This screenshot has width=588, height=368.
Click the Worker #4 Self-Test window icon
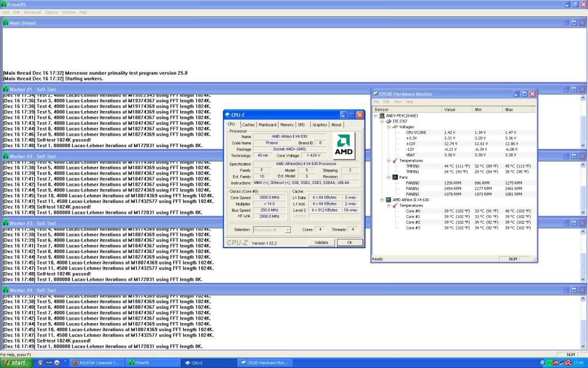(x=5, y=290)
